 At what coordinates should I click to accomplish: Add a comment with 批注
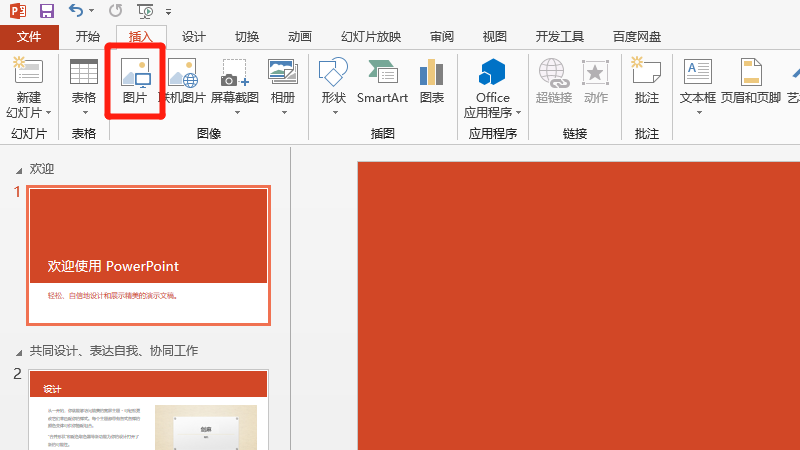click(x=646, y=81)
